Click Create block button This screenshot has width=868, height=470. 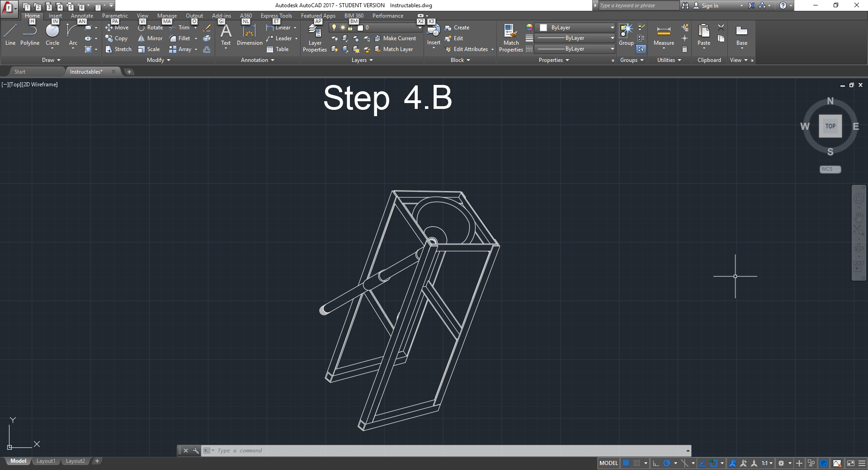457,28
